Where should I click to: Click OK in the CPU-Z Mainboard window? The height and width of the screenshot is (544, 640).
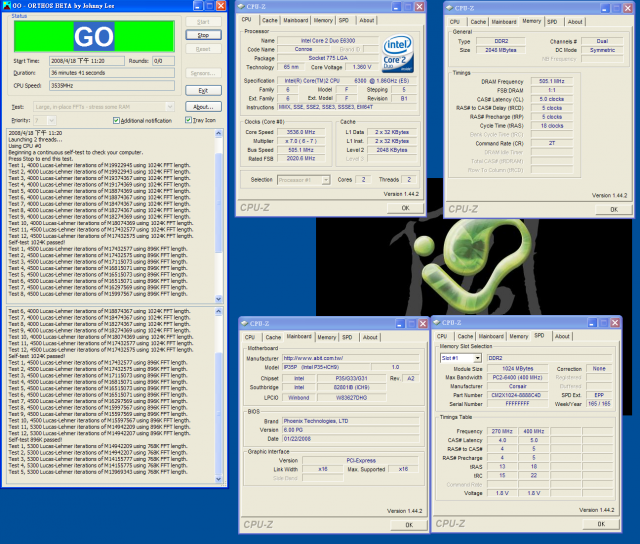pyautogui.click(x=409, y=525)
